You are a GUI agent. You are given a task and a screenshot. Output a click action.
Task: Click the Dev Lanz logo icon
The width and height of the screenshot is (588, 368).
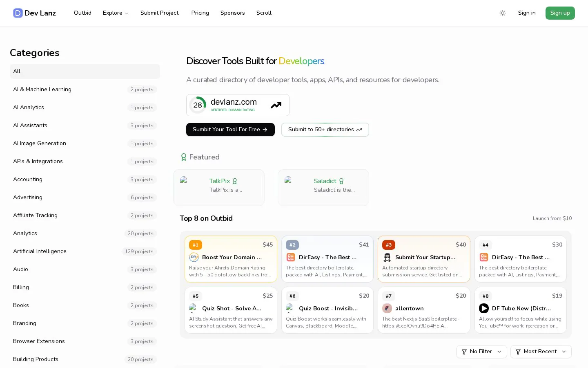[x=18, y=13]
